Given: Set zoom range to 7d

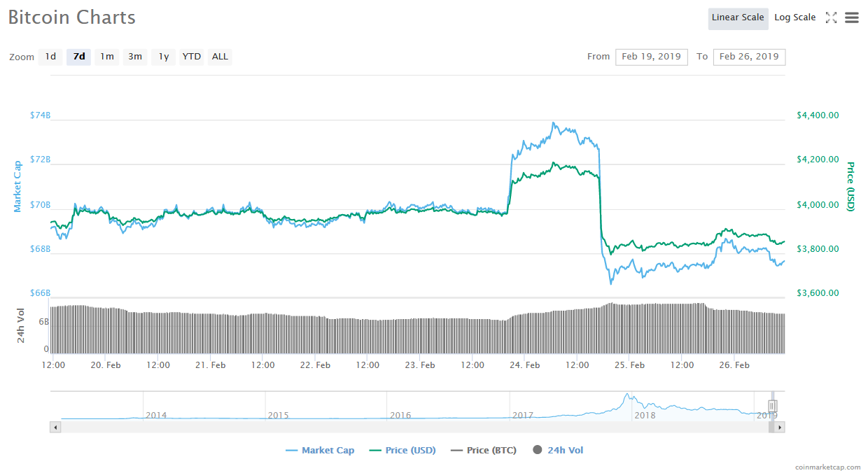Looking at the screenshot, I should pos(79,57).
